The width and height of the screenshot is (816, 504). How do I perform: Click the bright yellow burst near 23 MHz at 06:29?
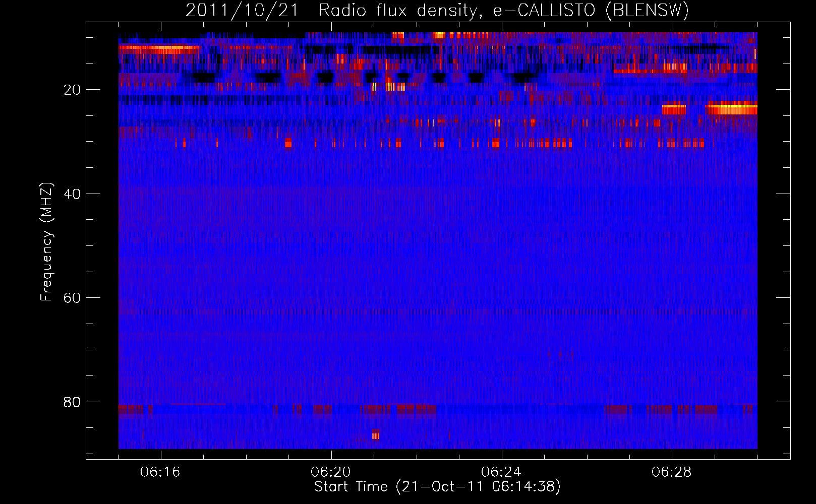click(x=731, y=108)
